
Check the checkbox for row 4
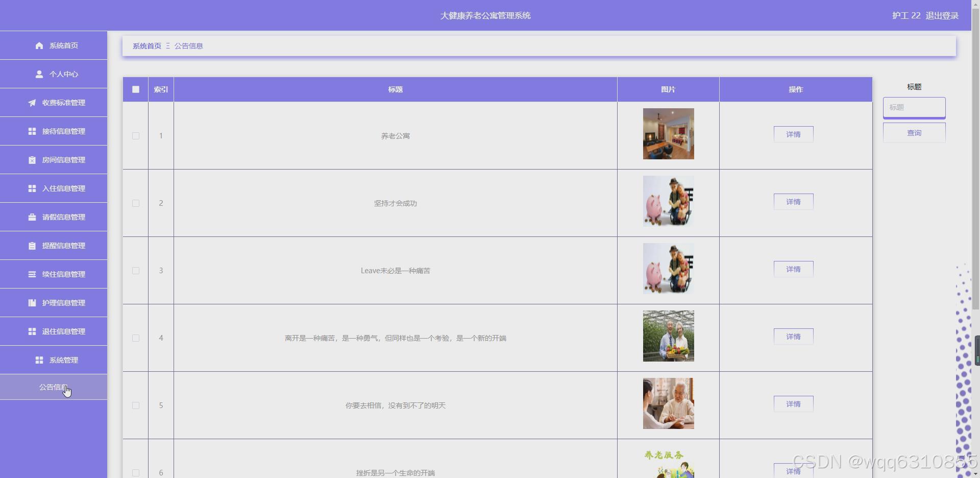pos(136,338)
